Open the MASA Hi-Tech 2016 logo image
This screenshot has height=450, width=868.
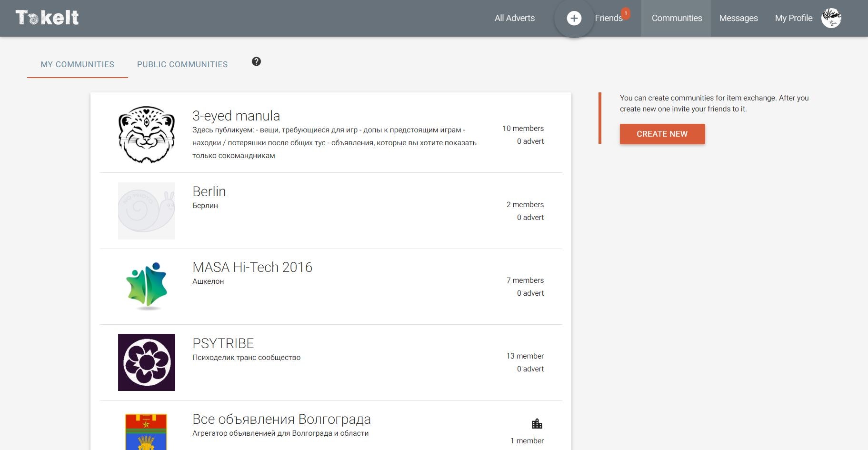[147, 286]
